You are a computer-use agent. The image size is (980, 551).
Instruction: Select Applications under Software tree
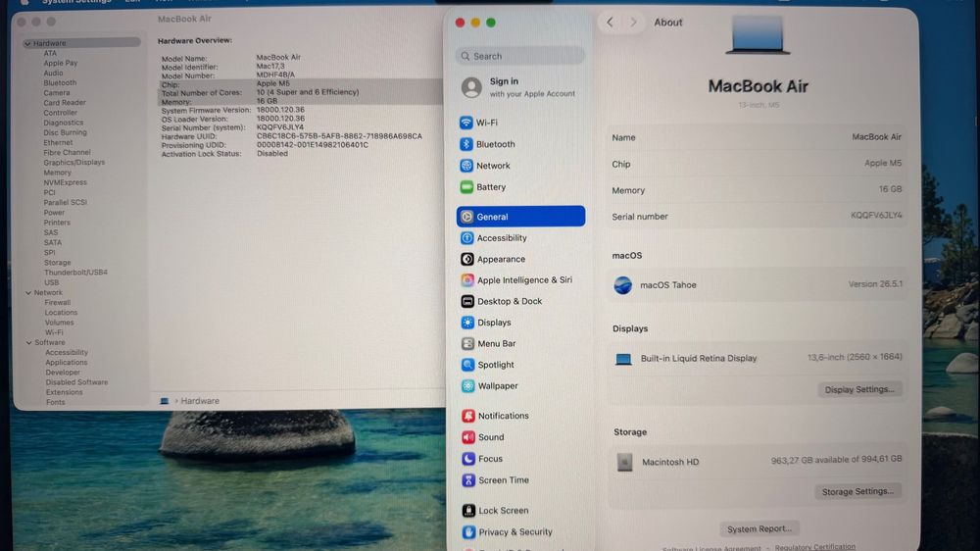pos(67,363)
